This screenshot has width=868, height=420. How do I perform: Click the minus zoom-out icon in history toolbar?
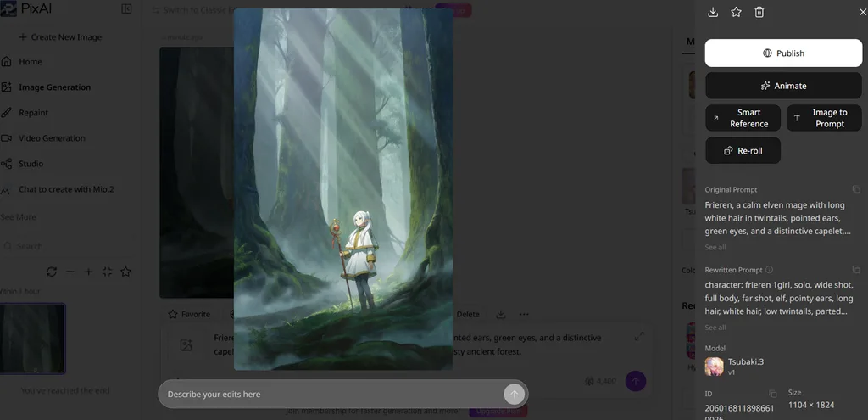pos(70,272)
